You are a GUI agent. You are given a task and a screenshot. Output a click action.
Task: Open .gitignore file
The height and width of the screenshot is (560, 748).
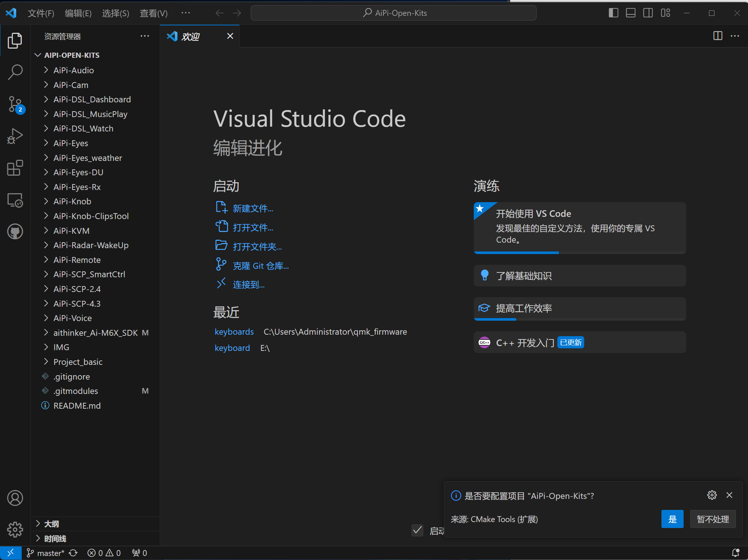tap(95, 377)
